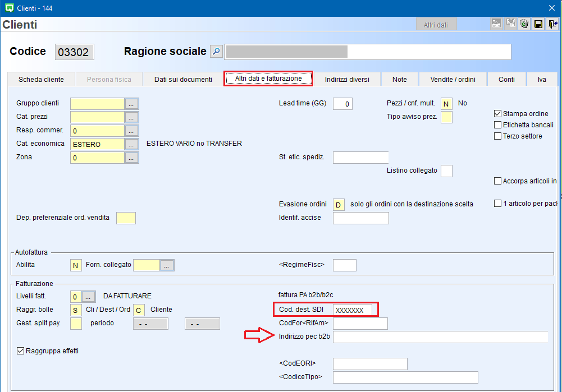Click the exit door icon

point(553,24)
